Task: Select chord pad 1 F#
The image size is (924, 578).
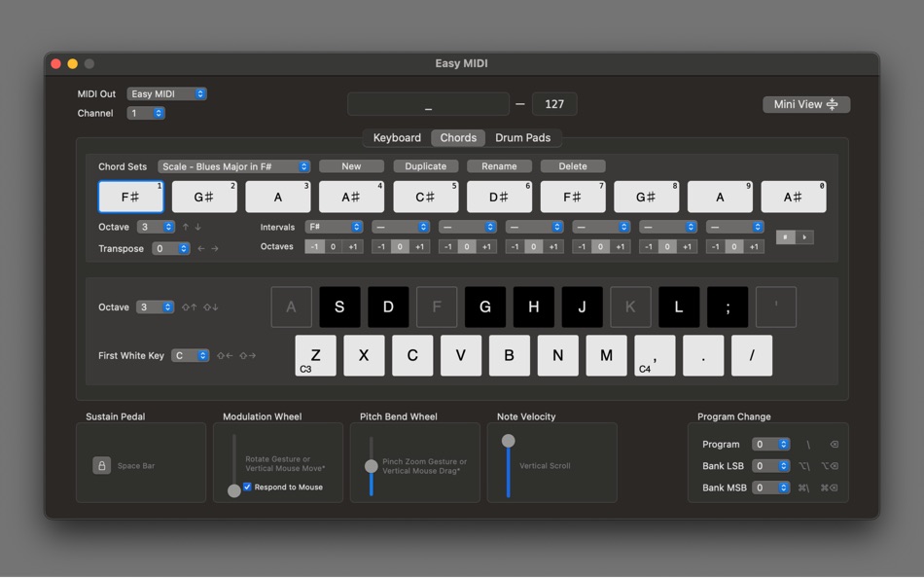Action: click(x=131, y=197)
